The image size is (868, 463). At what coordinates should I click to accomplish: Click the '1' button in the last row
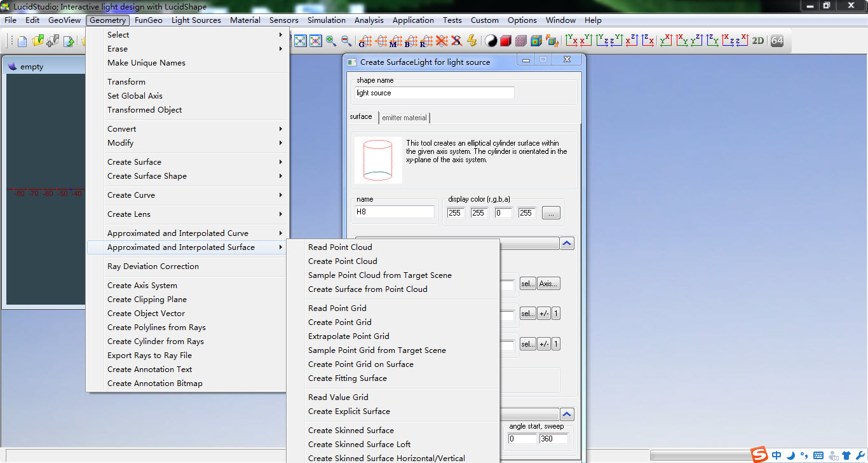point(556,344)
